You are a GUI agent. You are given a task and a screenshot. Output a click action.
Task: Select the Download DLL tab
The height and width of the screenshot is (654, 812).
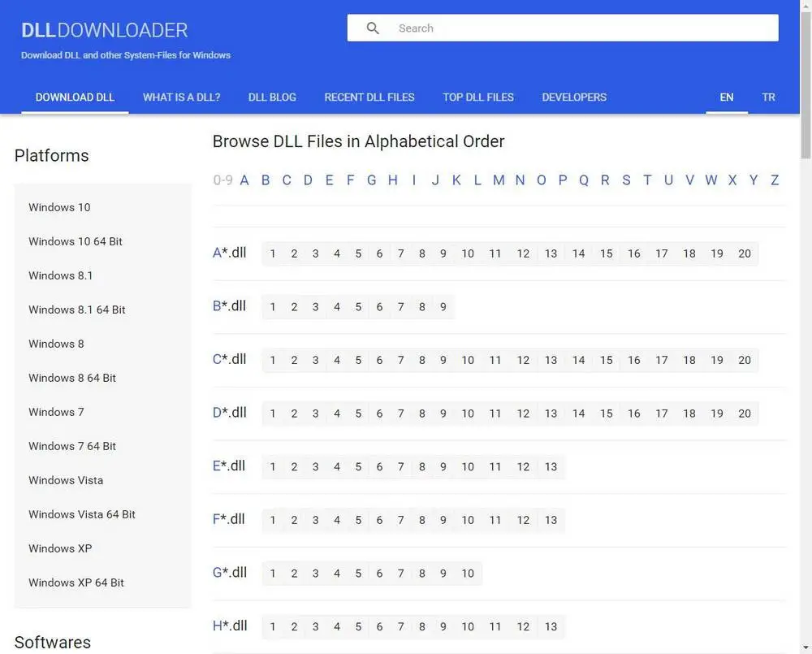[75, 97]
